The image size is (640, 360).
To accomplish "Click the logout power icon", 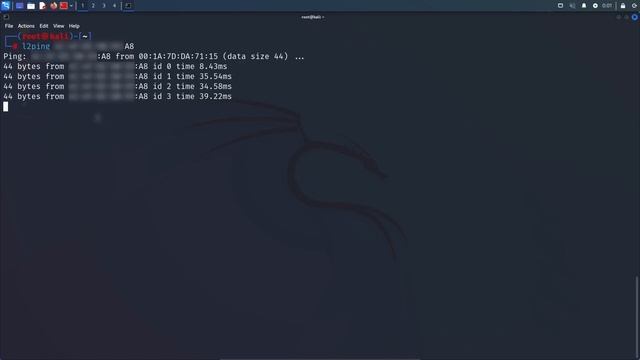I will click(635, 6).
